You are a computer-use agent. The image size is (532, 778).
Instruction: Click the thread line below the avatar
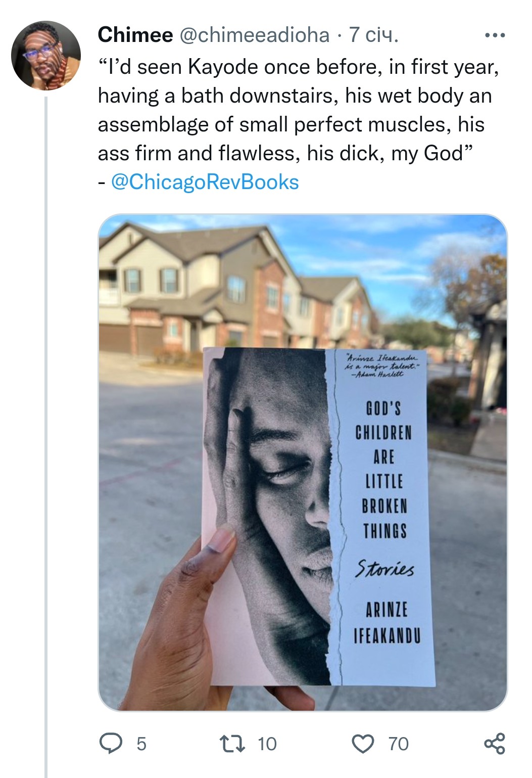[46, 404]
